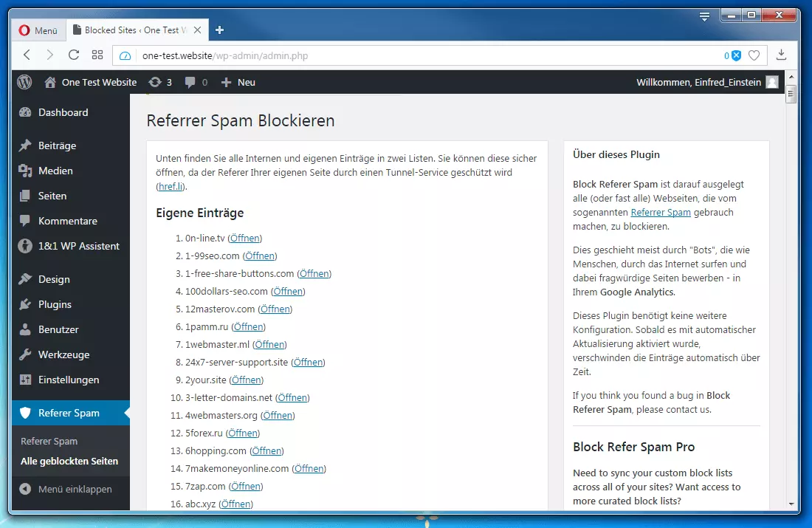Click Öffnen next to 6hopping.com
The height and width of the screenshot is (528, 812).
click(x=266, y=450)
